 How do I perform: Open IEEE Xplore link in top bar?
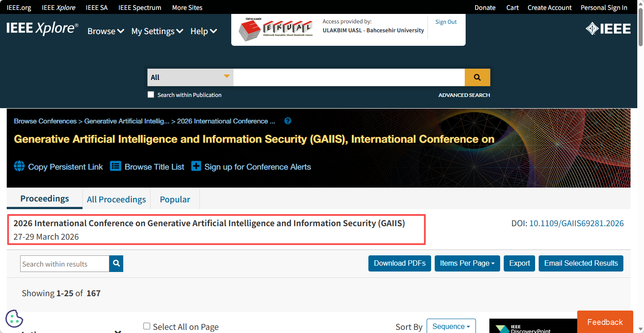coord(59,8)
